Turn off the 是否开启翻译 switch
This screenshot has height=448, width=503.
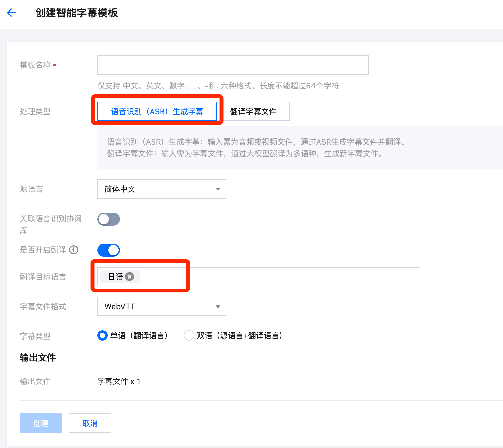109,250
